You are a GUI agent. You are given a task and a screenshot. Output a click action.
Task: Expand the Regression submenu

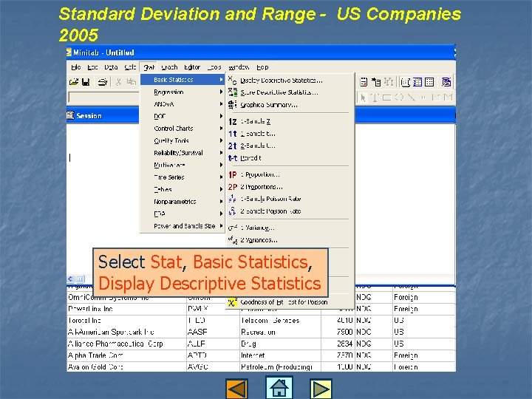pos(183,92)
